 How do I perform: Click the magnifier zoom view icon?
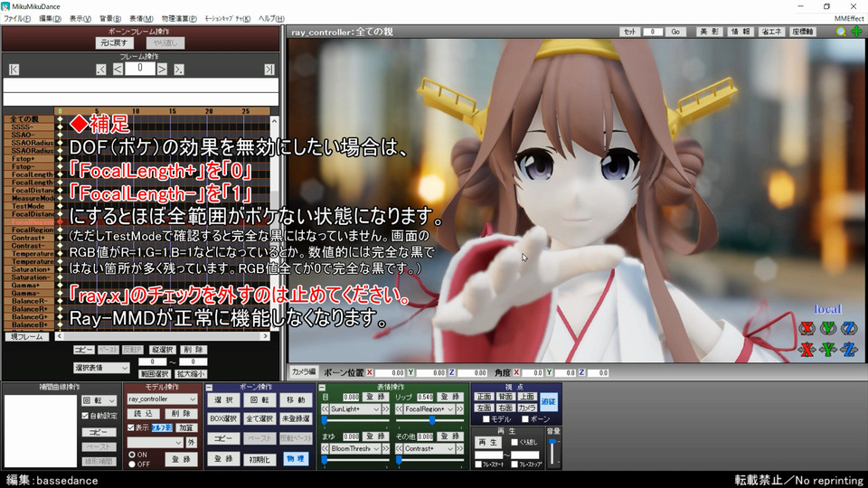tap(841, 32)
